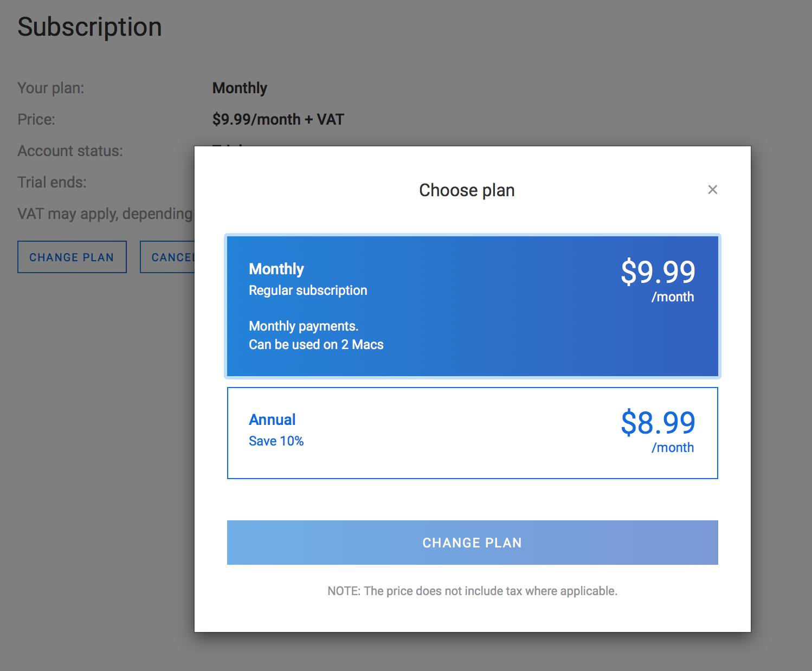Viewport: 812px width, 671px height.
Task: Click the Save 10% label
Action: point(276,441)
